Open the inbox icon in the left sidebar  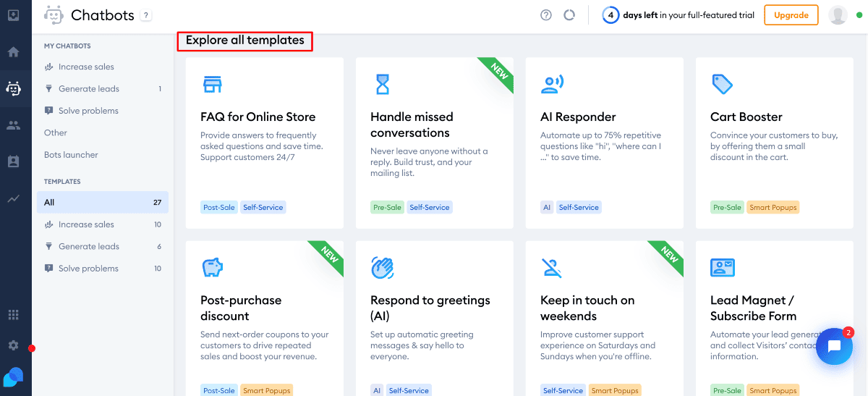[x=13, y=15]
